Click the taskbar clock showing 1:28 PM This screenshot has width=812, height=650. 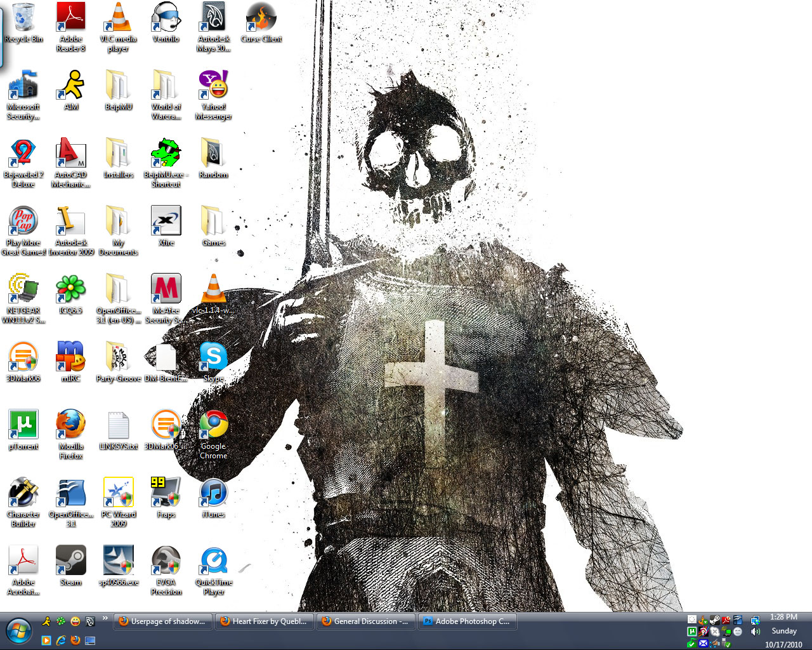click(x=783, y=617)
